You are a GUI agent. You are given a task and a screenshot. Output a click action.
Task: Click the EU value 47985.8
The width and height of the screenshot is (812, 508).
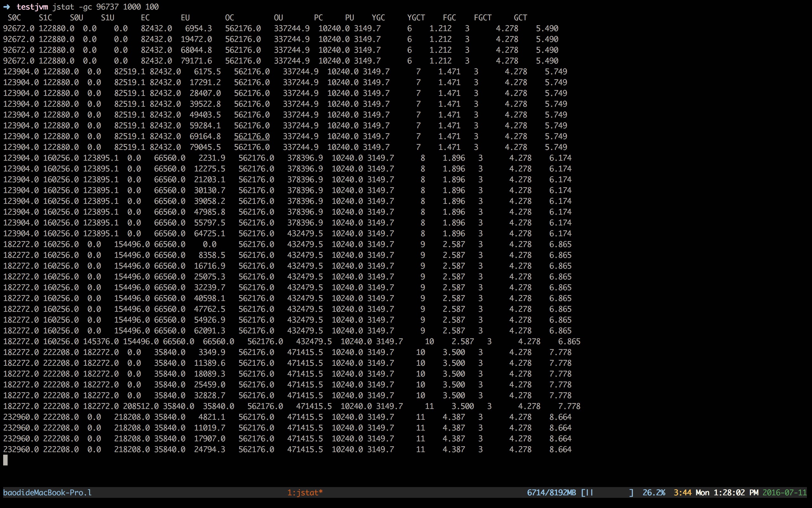click(210, 212)
